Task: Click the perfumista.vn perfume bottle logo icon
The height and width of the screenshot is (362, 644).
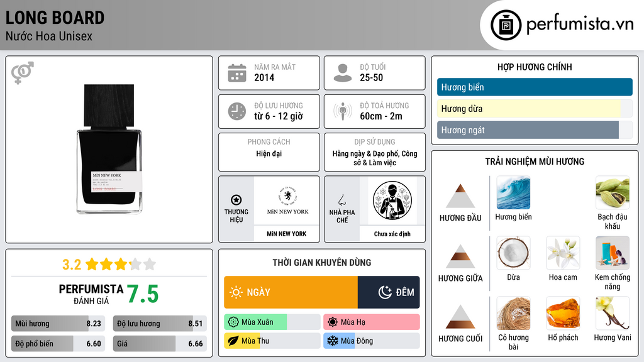Action: [x=506, y=25]
